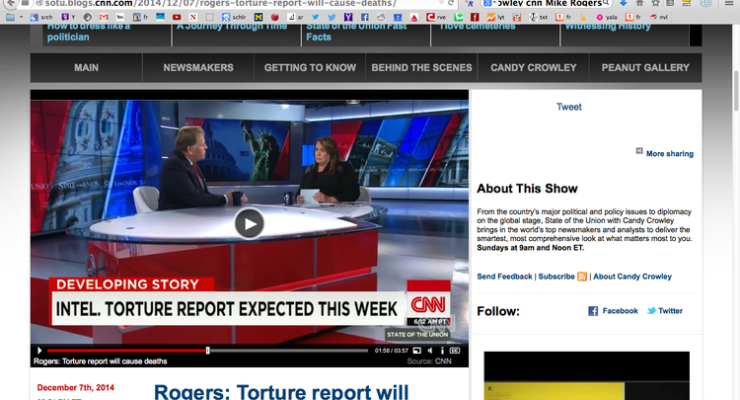Open the 'nvl' bookmark
Image resolution: width=740 pixels, height=400 pixels.
(659, 17)
